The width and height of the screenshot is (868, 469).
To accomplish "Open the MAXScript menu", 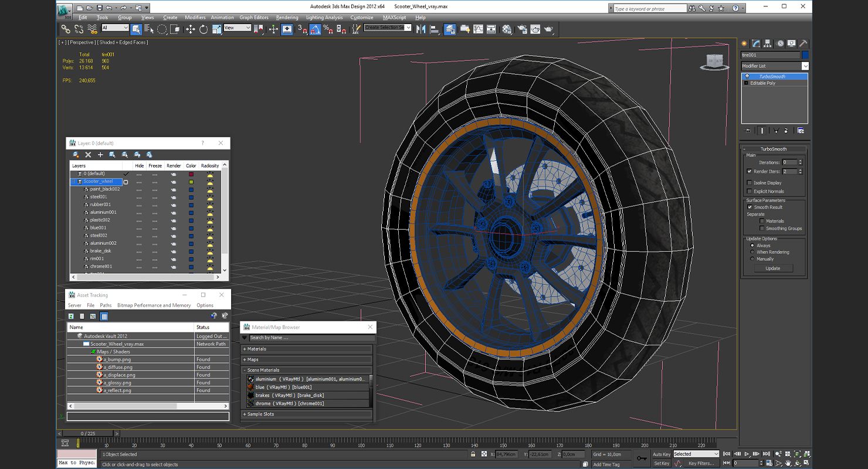I will coord(395,18).
